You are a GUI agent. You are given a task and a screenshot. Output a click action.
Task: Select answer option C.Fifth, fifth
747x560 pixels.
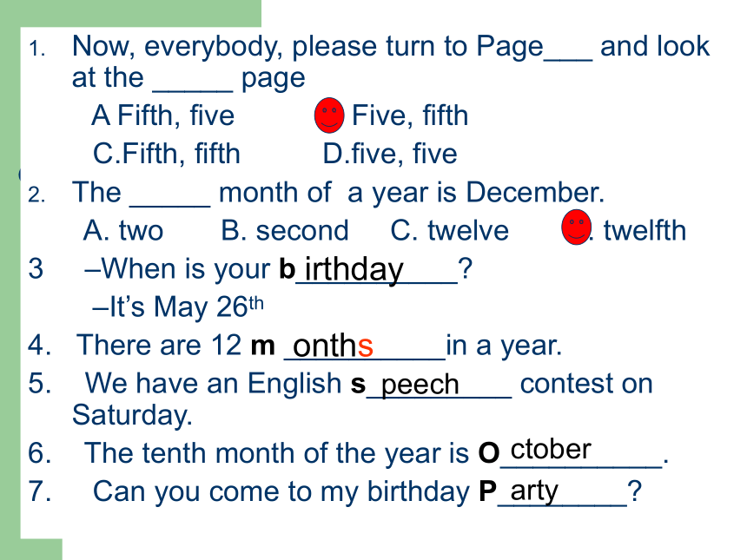click(x=166, y=154)
